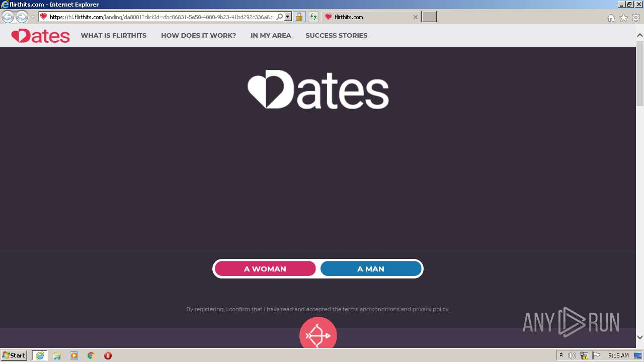Open HOW DOES IT WORK? menu item

pos(198,36)
